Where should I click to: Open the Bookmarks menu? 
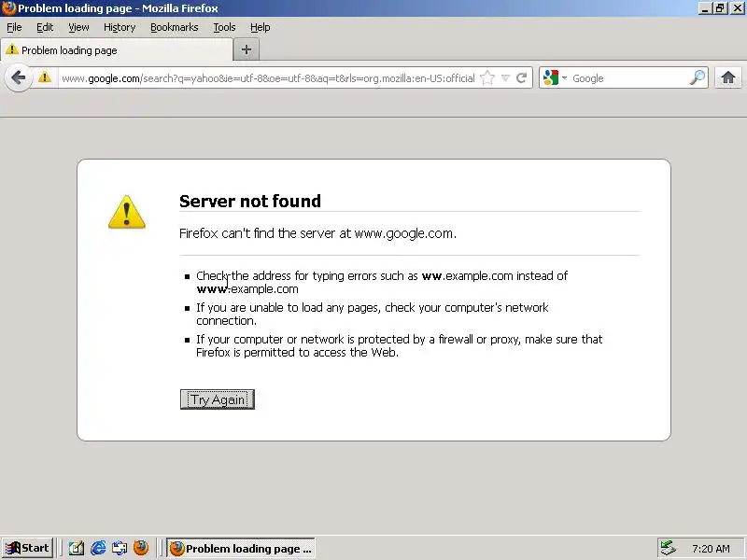point(175,27)
